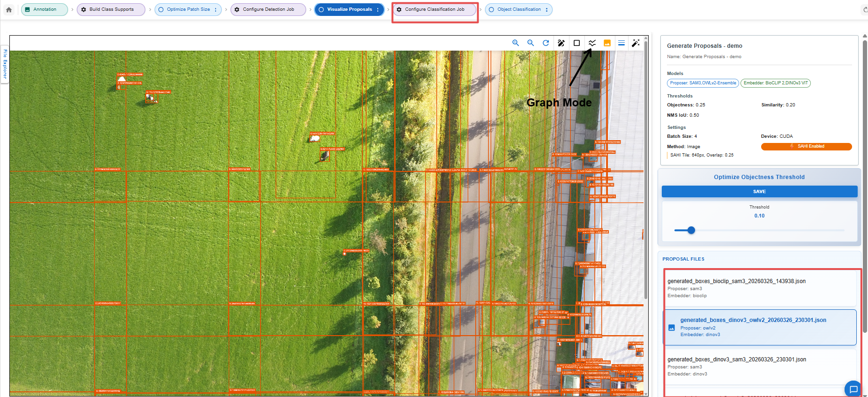This screenshot has width=868, height=397.
Task: Open the Annotation workflow step
Action: point(45,9)
